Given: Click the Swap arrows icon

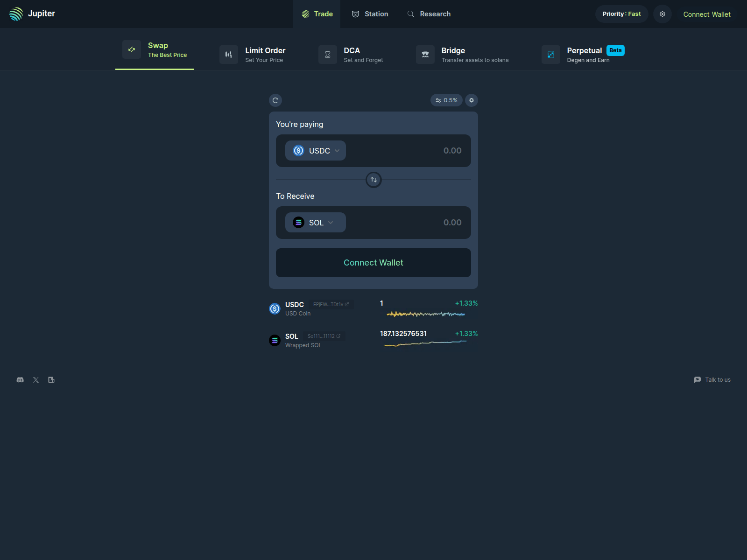Looking at the screenshot, I should click(x=132, y=49).
